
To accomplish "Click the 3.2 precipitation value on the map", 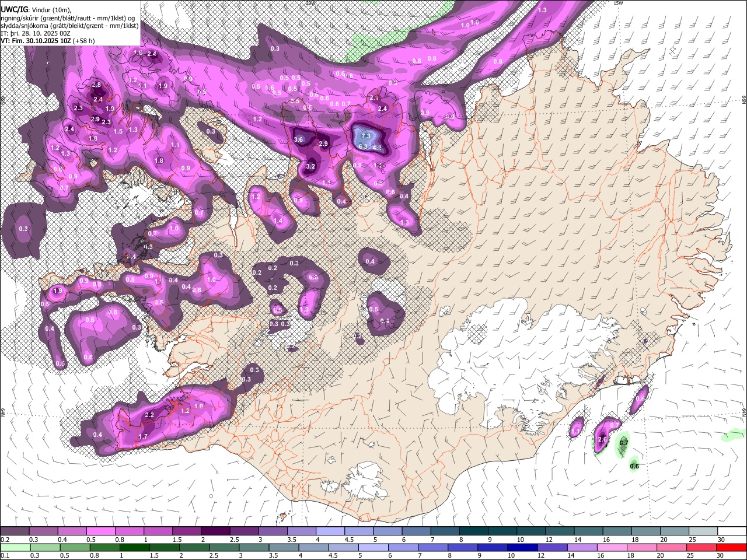I will (310, 166).
